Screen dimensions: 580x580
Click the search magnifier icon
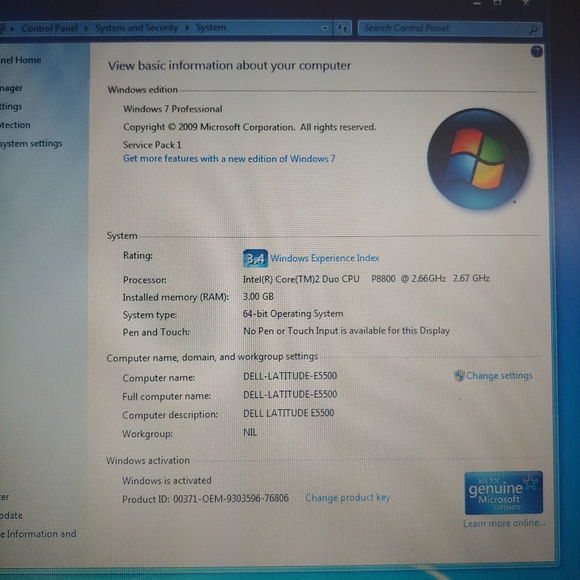click(x=533, y=29)
